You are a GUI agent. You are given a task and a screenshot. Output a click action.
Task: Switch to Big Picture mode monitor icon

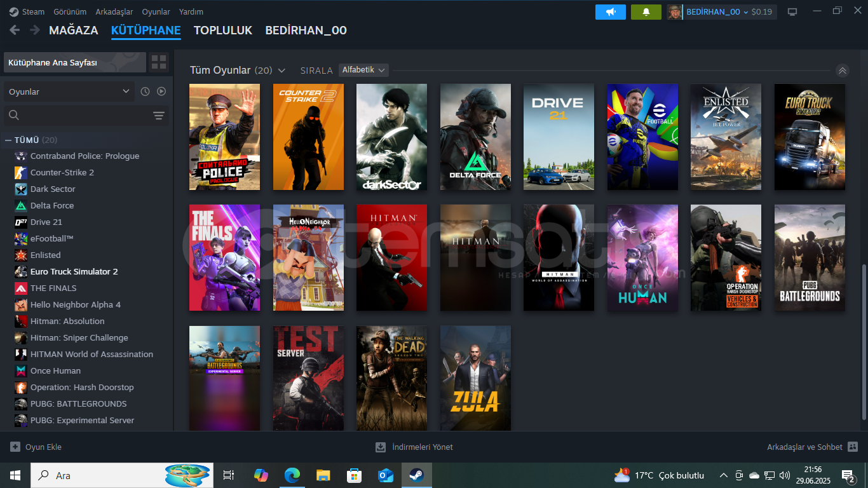[792, 11]
